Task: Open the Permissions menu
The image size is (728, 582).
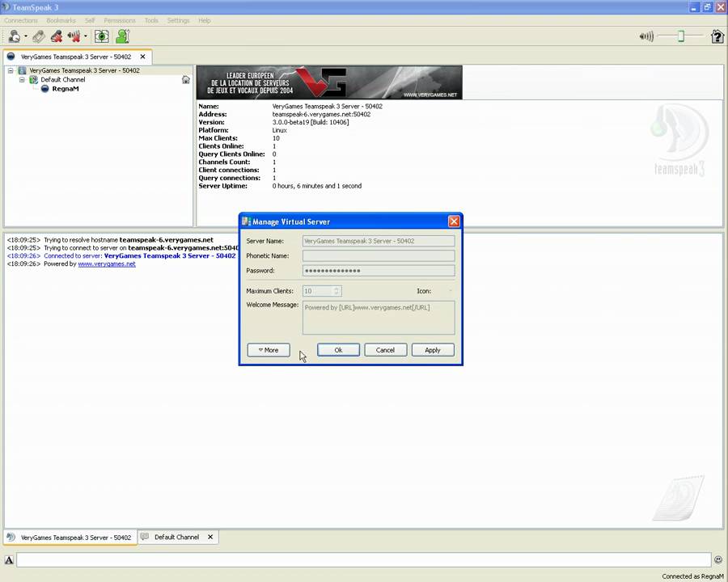Action: coord(120,20)
